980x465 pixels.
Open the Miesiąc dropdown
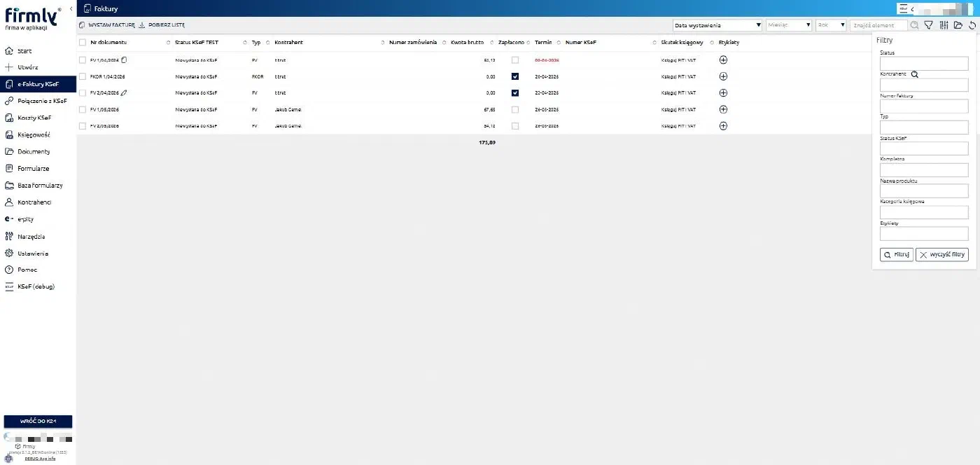click(789, 25)
